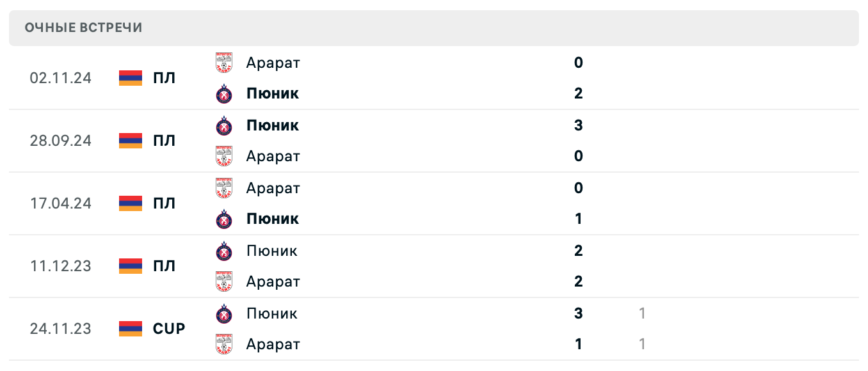Open the ПЛ league label on the 28.09.24 row
This screenshot has height=371, width=868.
point(165,141)
